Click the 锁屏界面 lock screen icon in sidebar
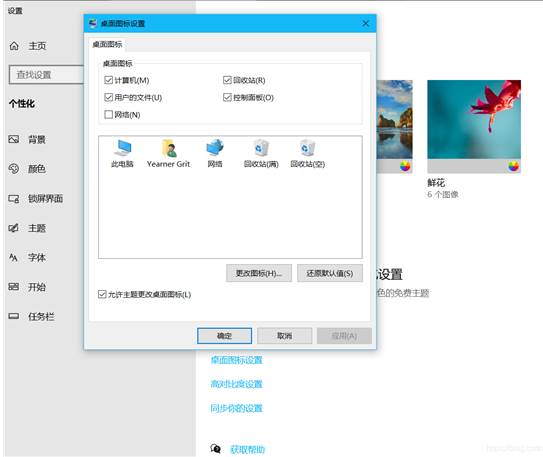This screenshot has width=543, height=457. (x=14, y=198)
